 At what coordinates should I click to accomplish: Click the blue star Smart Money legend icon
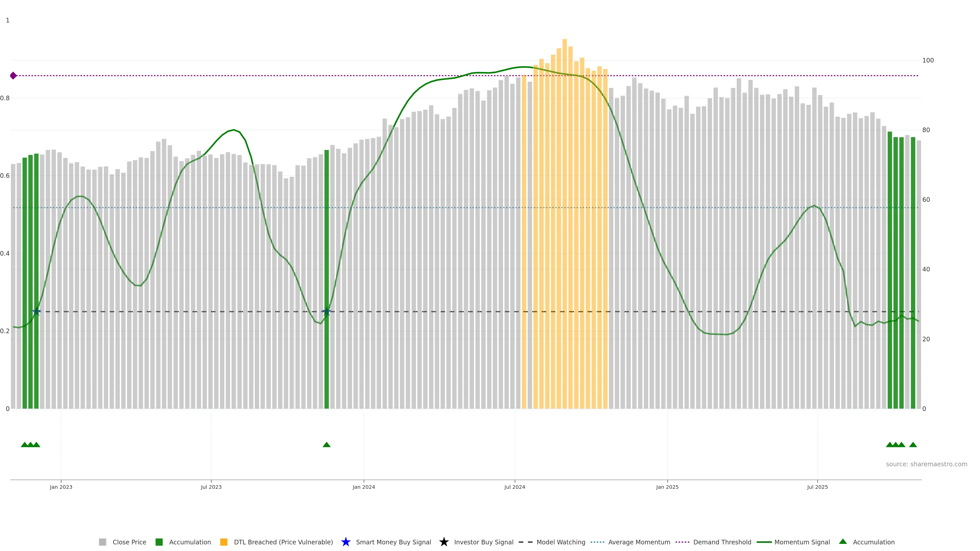[346, 542]
